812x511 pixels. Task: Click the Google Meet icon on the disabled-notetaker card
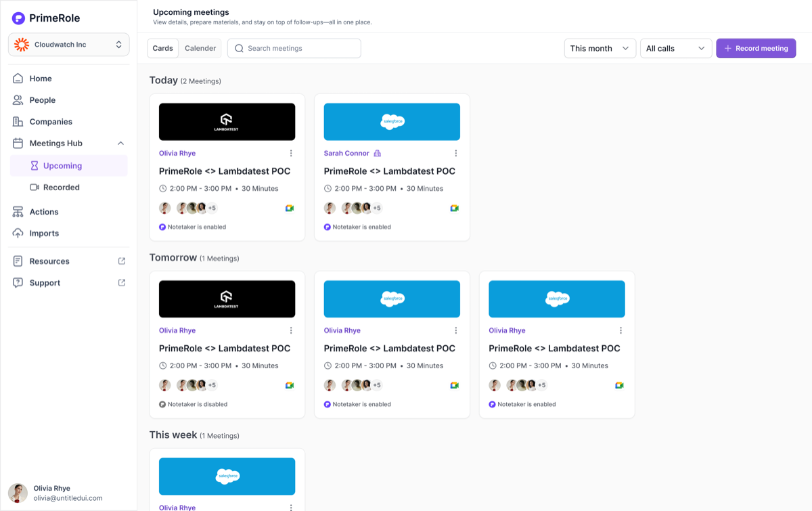[290, 386]
